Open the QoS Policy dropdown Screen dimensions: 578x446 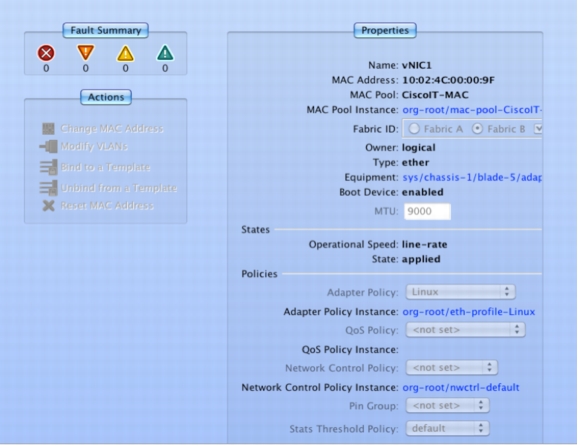point(466,330)
